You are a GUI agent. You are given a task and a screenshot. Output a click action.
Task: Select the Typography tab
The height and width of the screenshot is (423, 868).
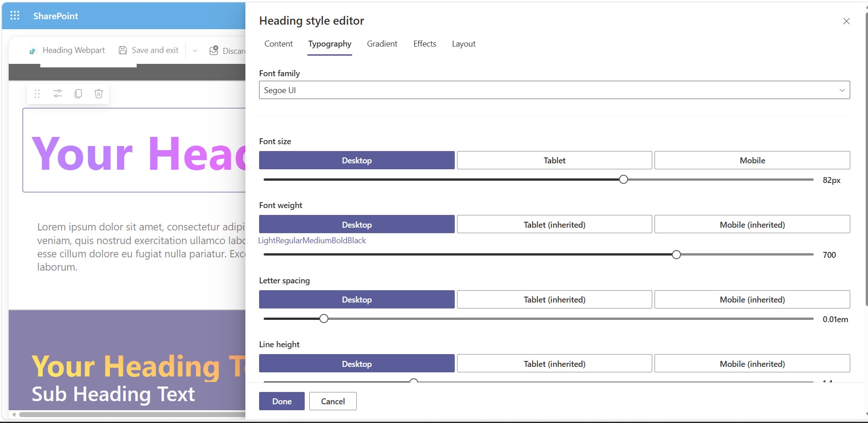(x=330, y=44)
